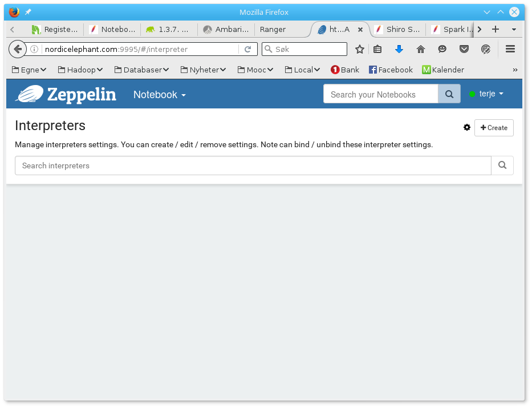
Task: Bookmark this page with the star
Action: 360,49
